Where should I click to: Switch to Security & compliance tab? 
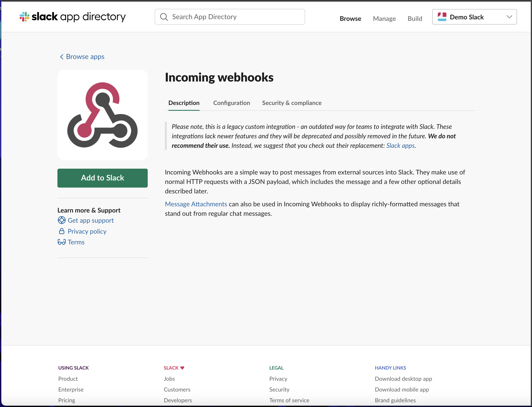pos(292,103)
